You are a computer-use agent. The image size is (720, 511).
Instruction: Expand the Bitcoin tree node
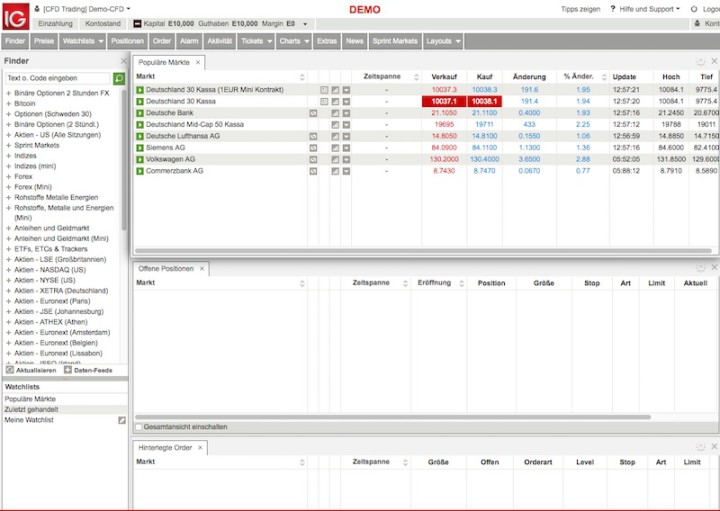pyautogui.click(x=8, y=104)
